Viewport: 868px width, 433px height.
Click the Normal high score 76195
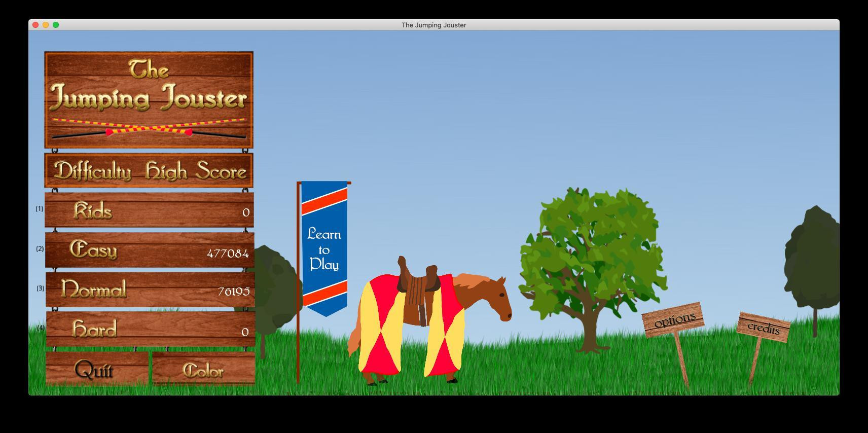233,292
